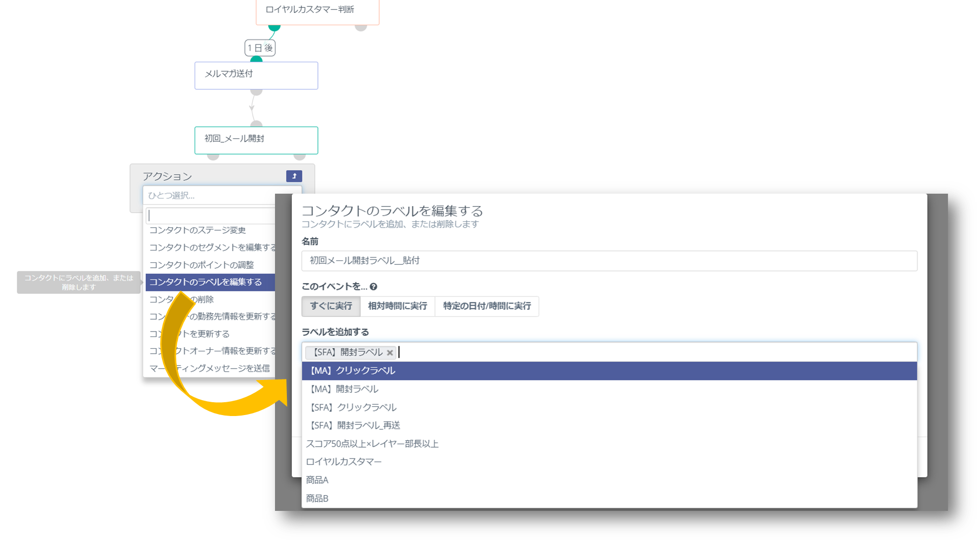The height and width of the screenshot is (543, 980).
Task: Pick 商品B from the label list
Action: click(317, 498)
